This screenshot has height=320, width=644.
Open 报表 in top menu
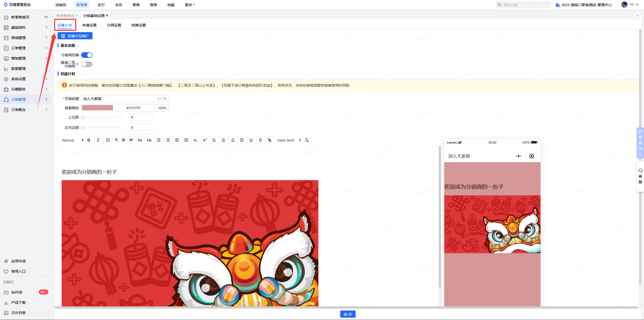[x=154, y=5]
